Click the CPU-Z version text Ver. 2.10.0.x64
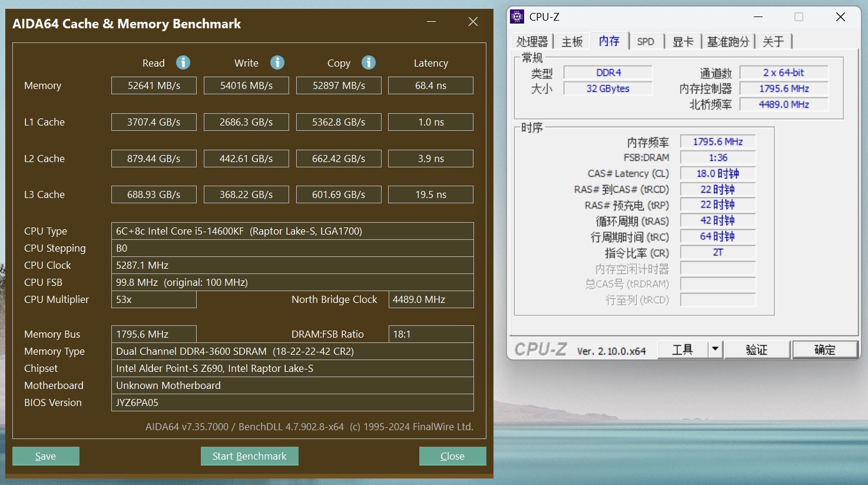This screenshot has height=485, width=868. [x=611, y=351]
